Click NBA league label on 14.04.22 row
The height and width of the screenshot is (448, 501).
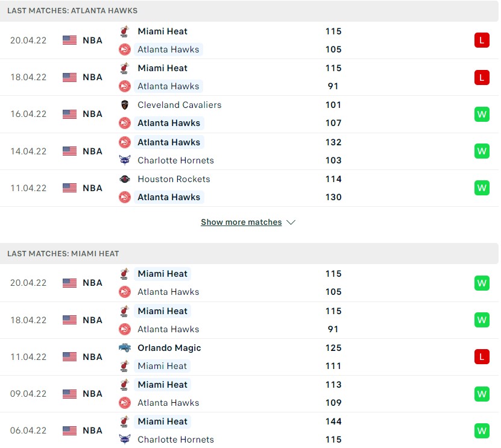point(93,151)
